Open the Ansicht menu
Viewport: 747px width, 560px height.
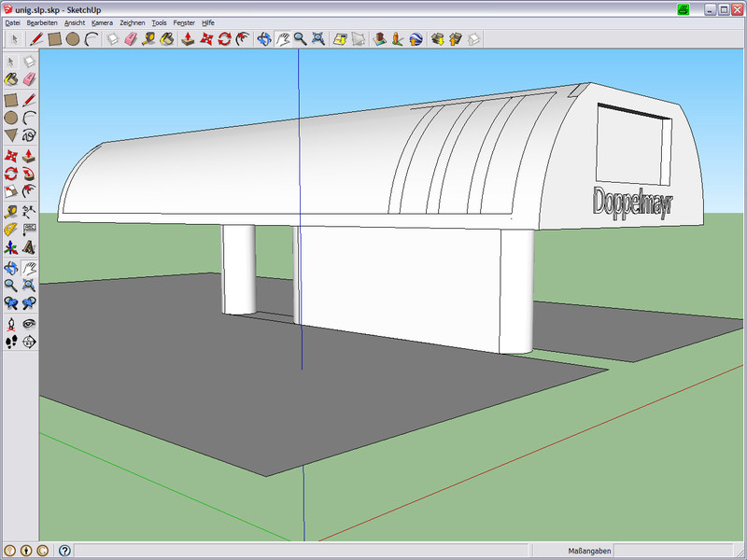75,22
